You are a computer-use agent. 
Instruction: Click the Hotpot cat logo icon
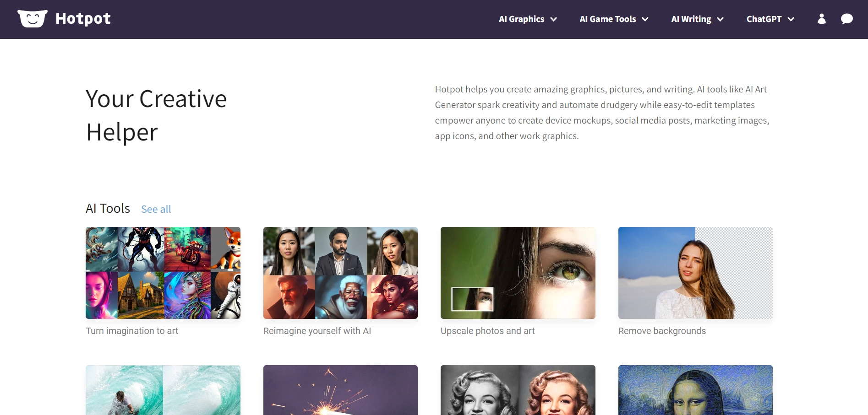pos(32,19)
